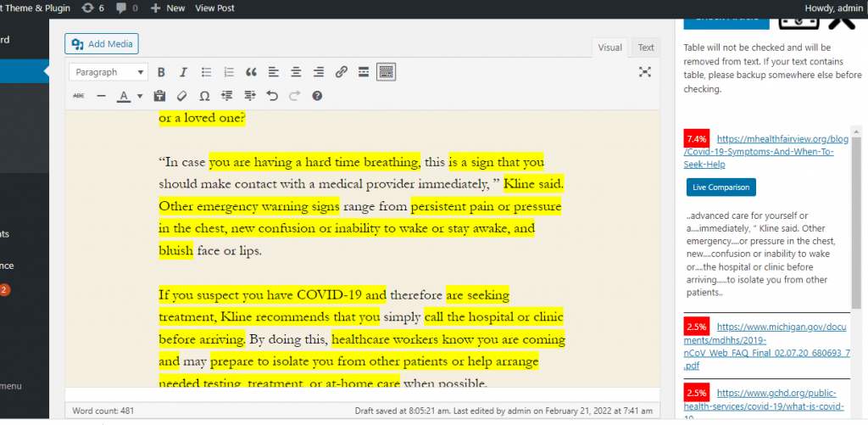Clear formatting with the eraser icon
The height and width of the screenshot is (425, 868).
182,96
